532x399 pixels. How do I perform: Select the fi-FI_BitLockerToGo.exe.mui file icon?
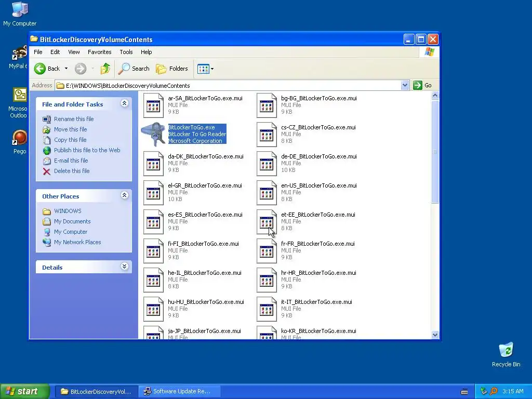153,251
